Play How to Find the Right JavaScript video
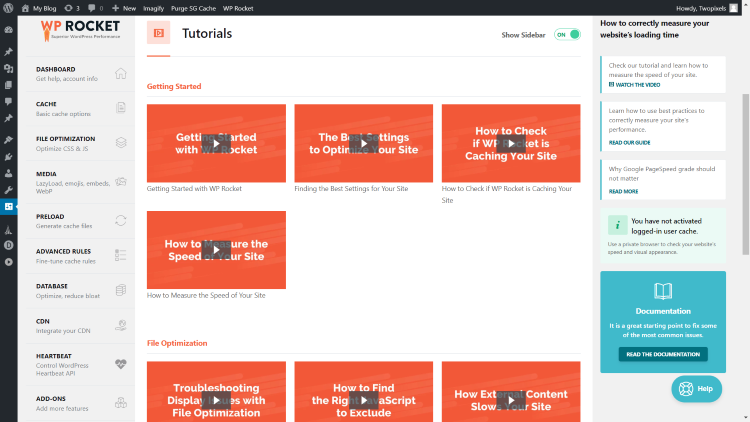Image resolution: width=750 pixels, height=422 pixels. pyautogui.click(x=364, y=400)
